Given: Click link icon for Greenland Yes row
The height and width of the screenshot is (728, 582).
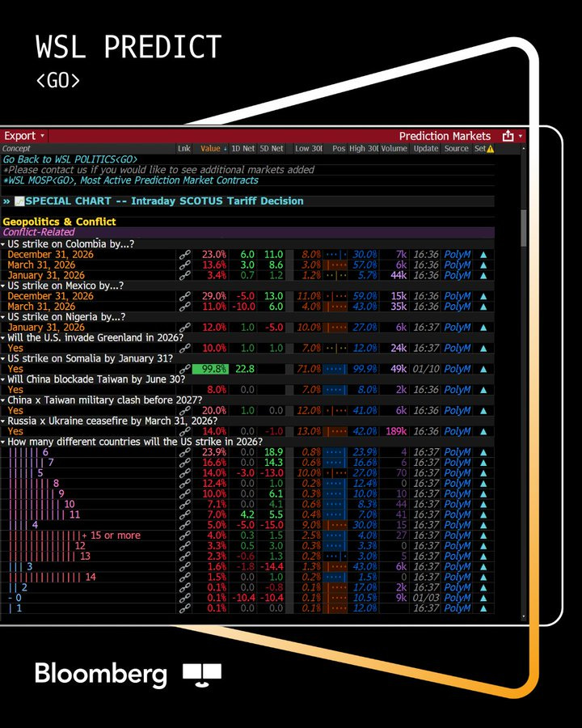Looking at the screenshot, I should [x=185, y=348].
